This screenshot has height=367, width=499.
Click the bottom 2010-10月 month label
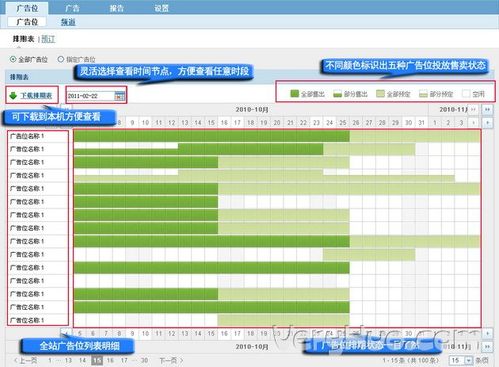pos(252,347)
